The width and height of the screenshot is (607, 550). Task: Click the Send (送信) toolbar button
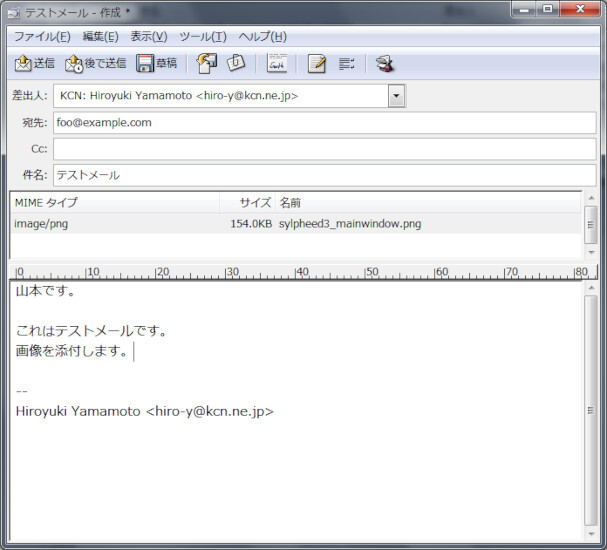pos(34,64)
